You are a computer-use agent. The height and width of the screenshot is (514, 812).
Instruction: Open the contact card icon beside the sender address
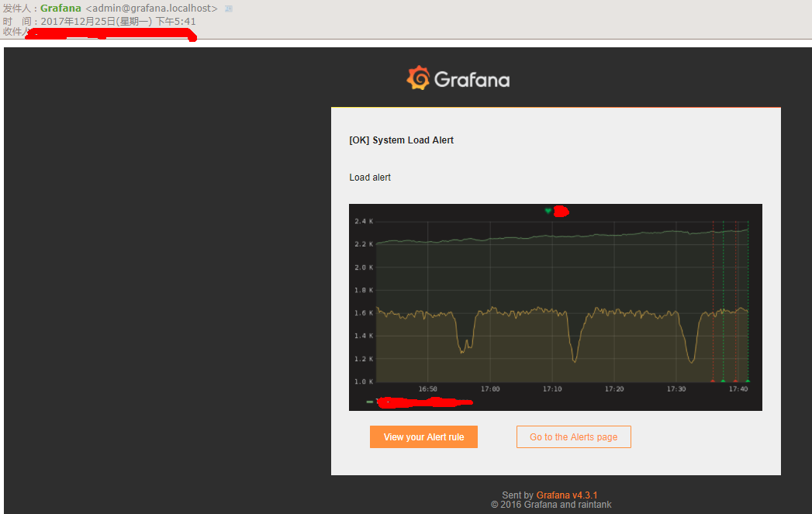(228, 9)
